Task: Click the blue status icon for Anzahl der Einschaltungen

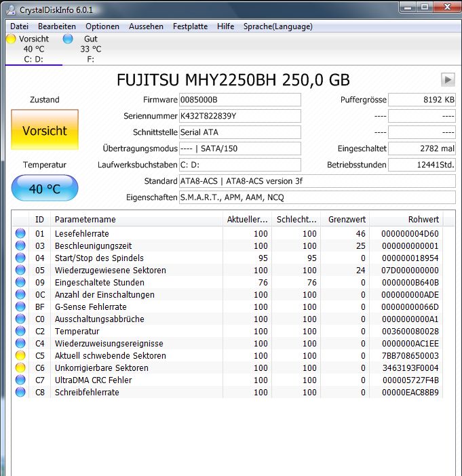Action: (x=20, y=294)
